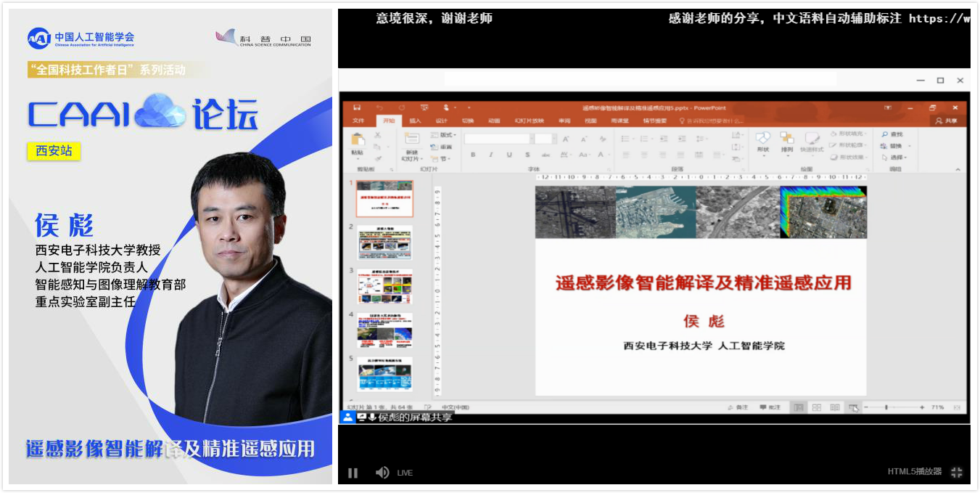Image resolution: width=980 pixels, height=493 pixels.
Task: Pause the live video stream
Action: [353, 473]
